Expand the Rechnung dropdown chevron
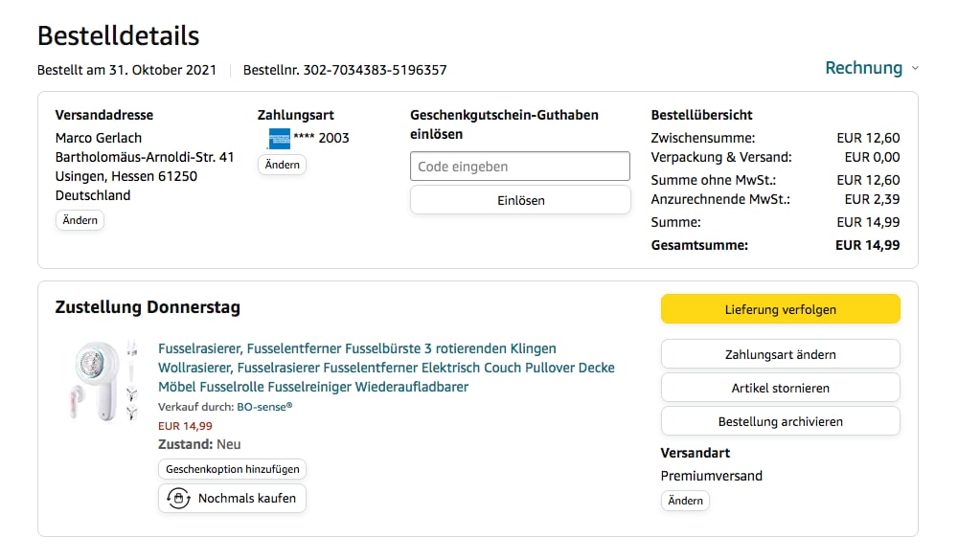This screenshot has width=958, height=560. 915,68
